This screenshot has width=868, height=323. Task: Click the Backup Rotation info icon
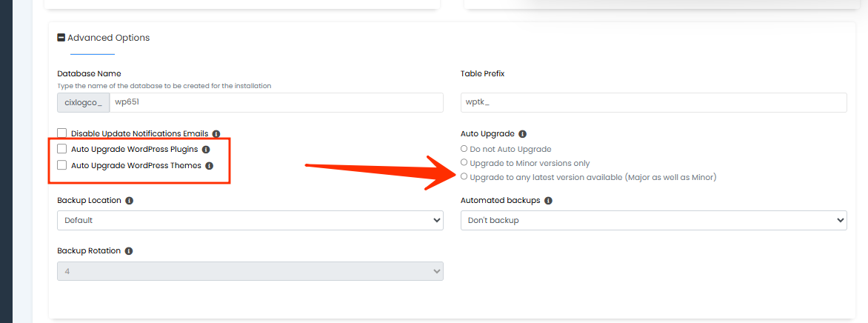tap(129, 251)
